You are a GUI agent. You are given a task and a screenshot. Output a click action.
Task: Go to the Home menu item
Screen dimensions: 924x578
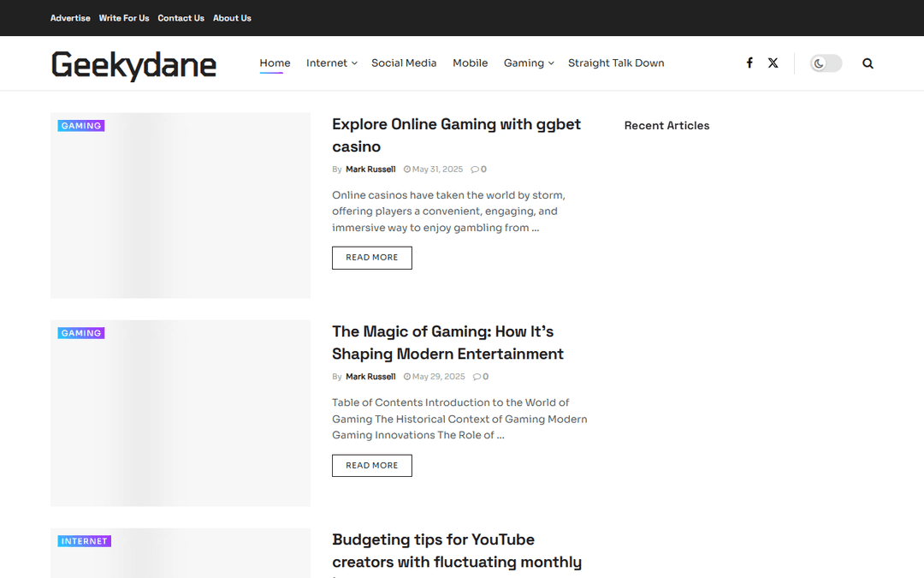[x=275, y=63]
